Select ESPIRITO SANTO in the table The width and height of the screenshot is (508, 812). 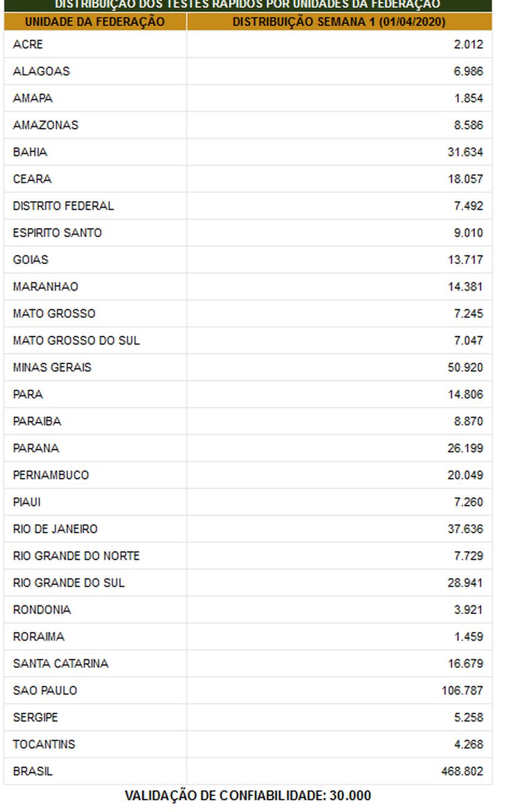(57, 233)
